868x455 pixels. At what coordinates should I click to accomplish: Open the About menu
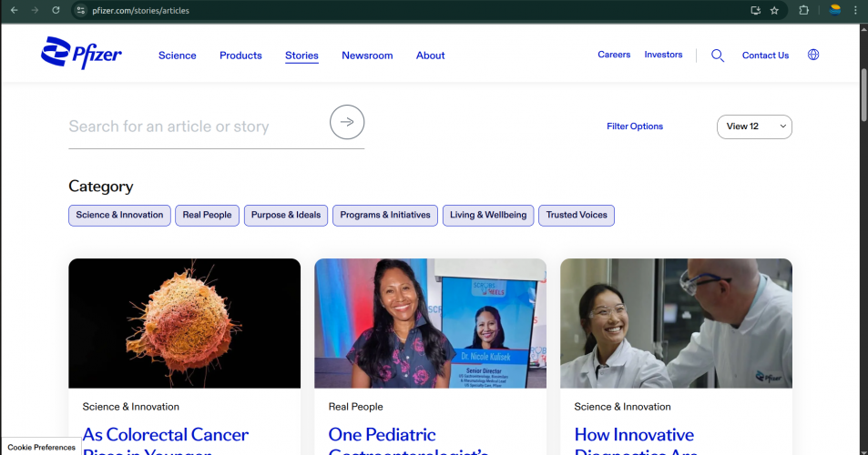430,56
